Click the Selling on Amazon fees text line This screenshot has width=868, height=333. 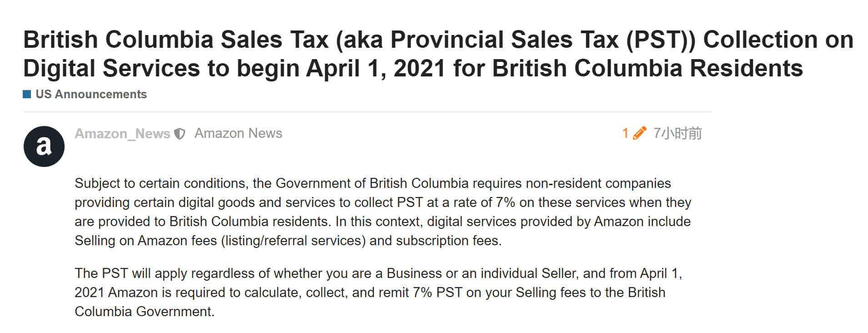[x=288, y=241]
